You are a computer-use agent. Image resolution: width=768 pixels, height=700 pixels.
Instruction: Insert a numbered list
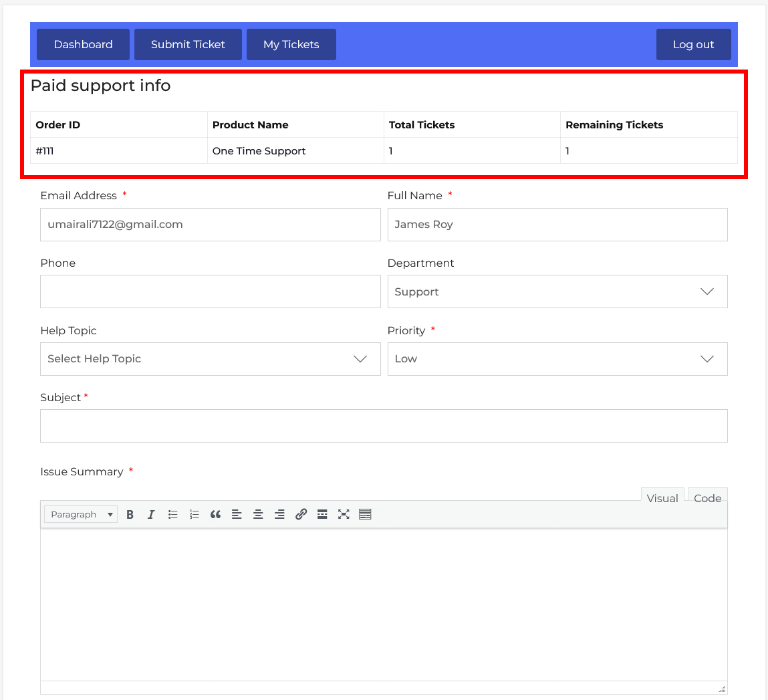tap(194, 514)
